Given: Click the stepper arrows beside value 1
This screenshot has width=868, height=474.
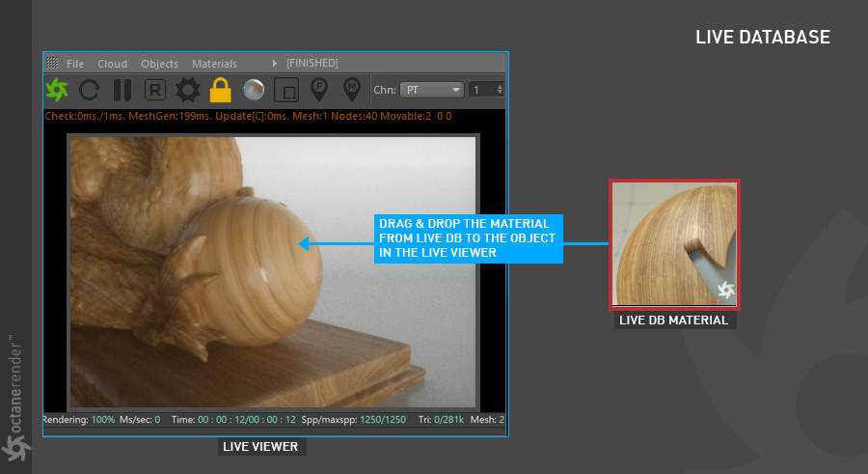Looking at the screenshot, I should (500, 90).
